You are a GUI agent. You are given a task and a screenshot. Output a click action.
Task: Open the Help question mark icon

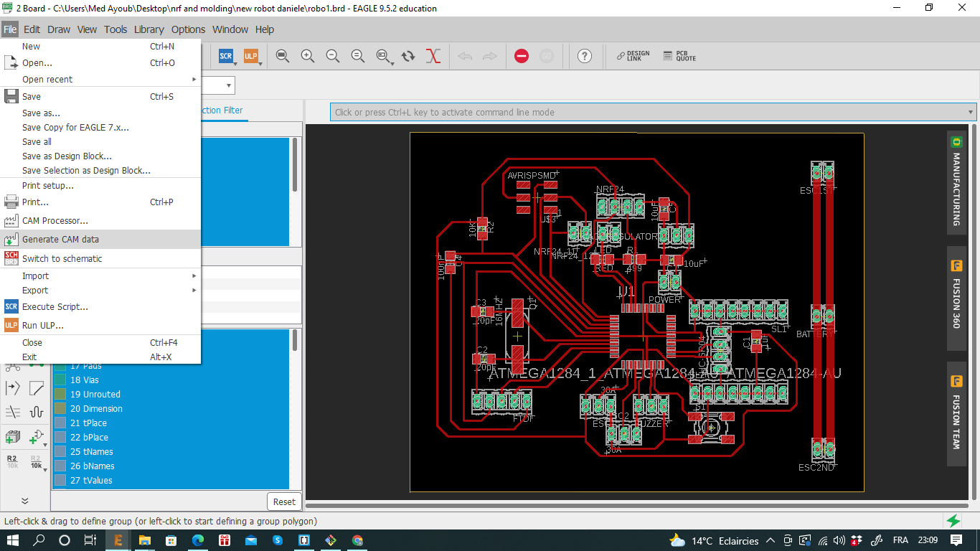click(x=585, y=56)
